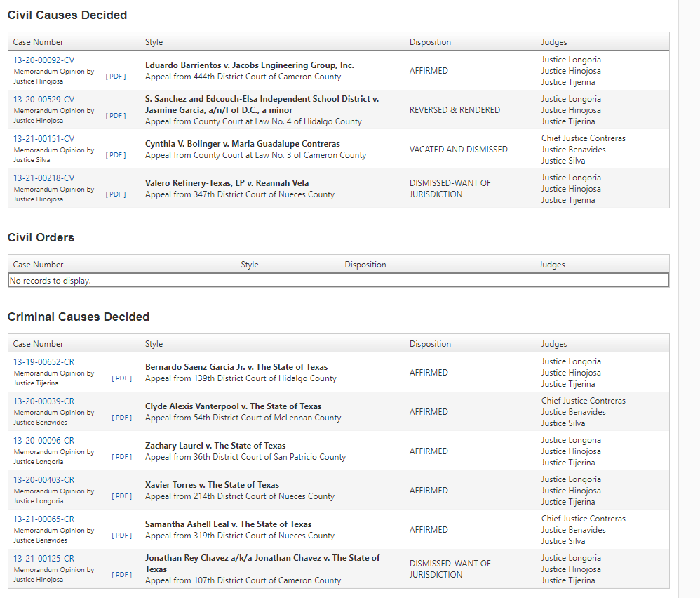
Task: Open PDF for Clyde Alexis Vanterpool case
Action: pyautogui.click(x=121, y=418)
